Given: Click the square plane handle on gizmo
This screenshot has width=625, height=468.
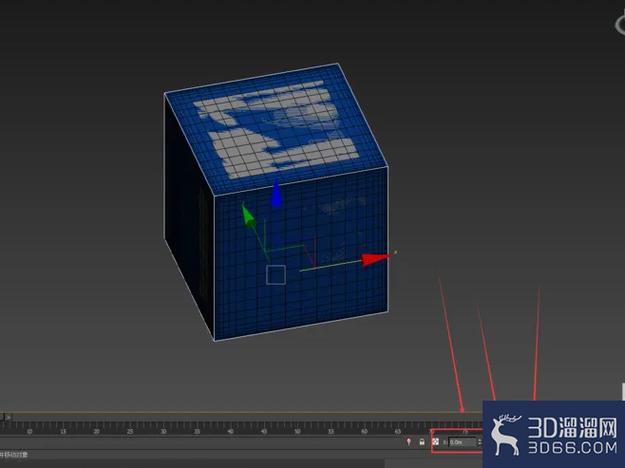Looking at the screenshot, I should tap(276, 275).
